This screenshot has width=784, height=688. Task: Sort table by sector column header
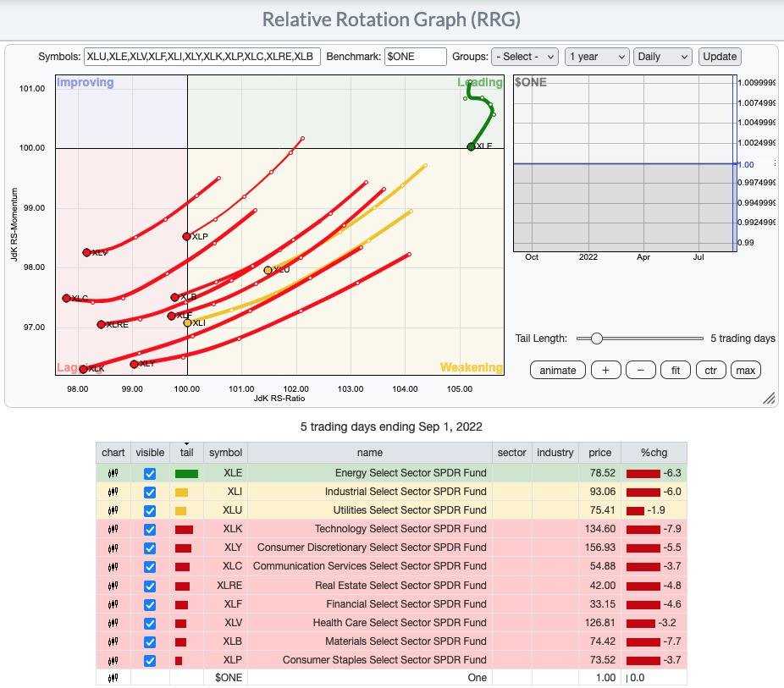pyautogui.click(x=512, y=453)
